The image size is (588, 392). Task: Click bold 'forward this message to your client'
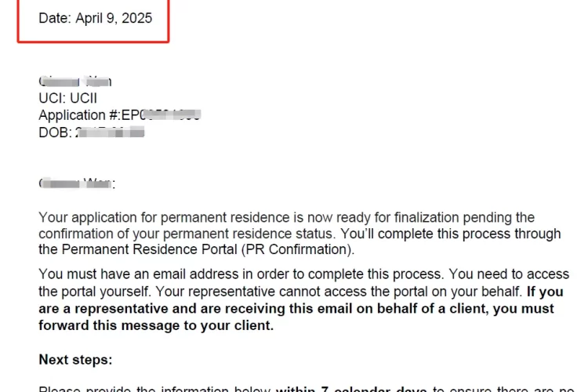(156, 325)
